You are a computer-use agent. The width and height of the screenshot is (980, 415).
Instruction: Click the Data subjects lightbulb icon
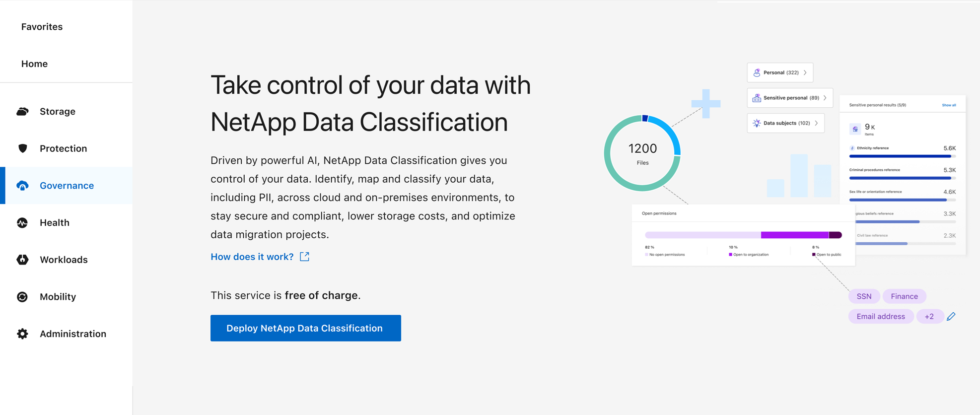click(x=756, y=123)
